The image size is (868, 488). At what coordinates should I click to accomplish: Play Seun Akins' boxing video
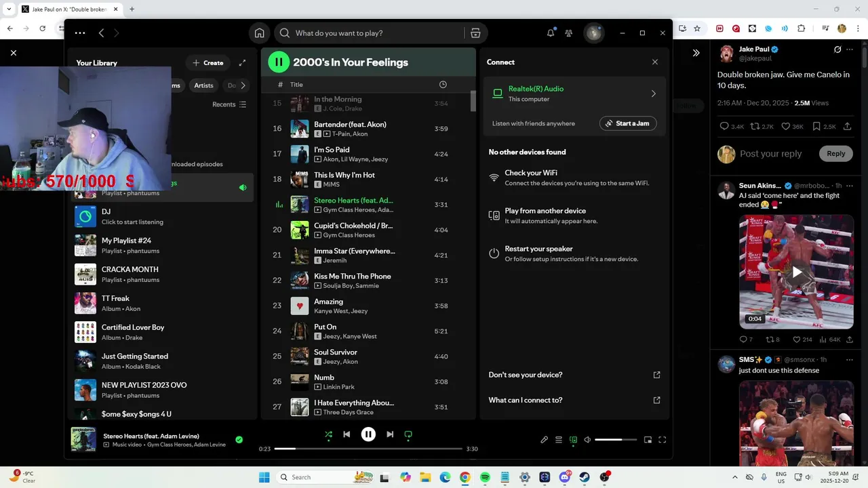coord(797,272)
